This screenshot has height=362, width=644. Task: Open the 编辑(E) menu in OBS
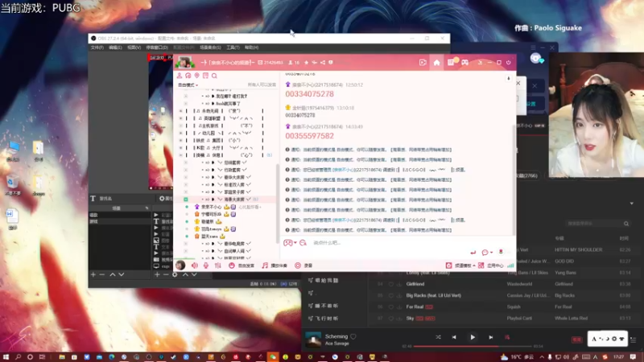115,47
